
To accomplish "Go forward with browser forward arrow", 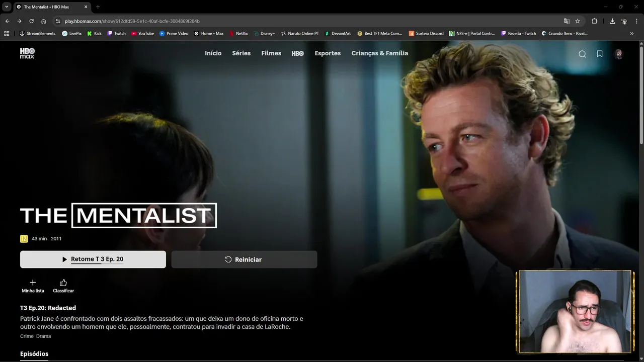I will pos(19,21).
